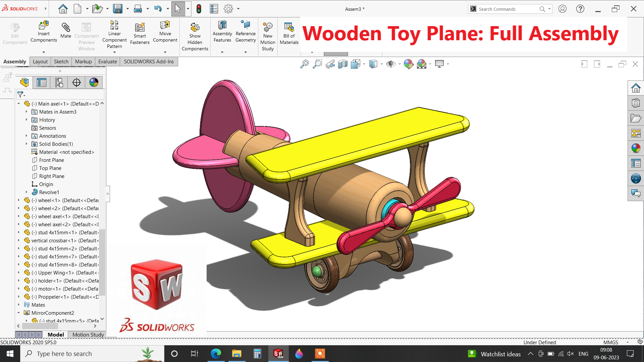Viewport: 644px width, 362px height.
Task: Open Assembly Features dropdown arrow
Action: coord(222,52)
